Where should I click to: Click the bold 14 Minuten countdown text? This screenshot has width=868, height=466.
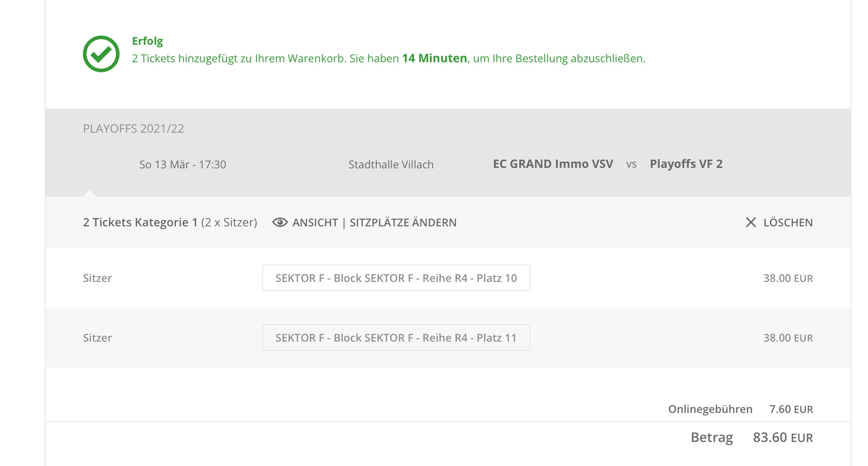click(x=434, y=58)
